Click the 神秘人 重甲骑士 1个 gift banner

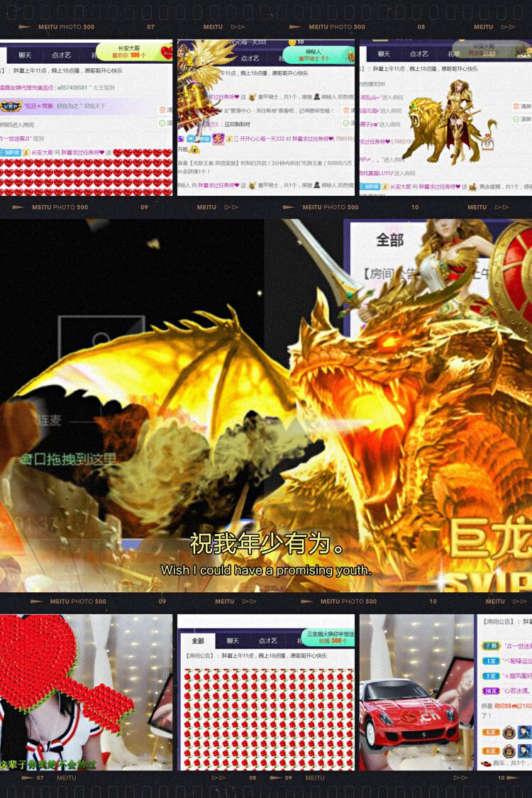pyautogui.click(x=318, y=55)
